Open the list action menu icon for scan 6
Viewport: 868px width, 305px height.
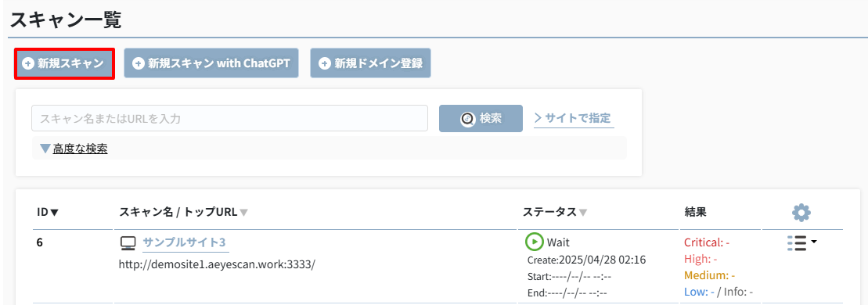click(x=797, y=243)
